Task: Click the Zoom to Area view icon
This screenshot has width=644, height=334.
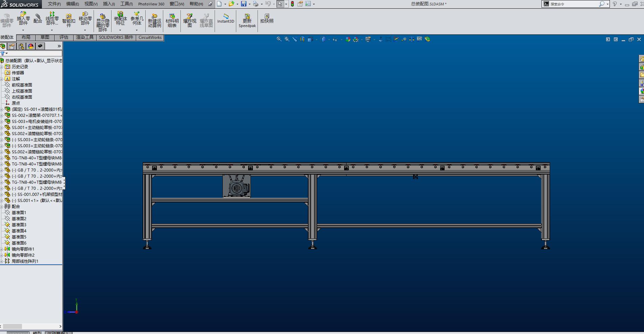Action: (x=287, y=39)
